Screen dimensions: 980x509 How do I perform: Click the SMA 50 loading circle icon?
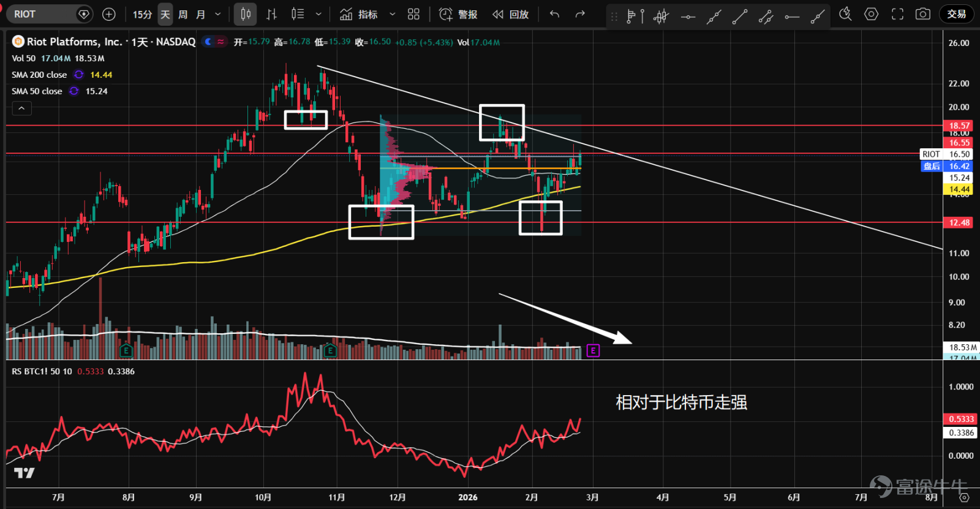pos(74,91)
